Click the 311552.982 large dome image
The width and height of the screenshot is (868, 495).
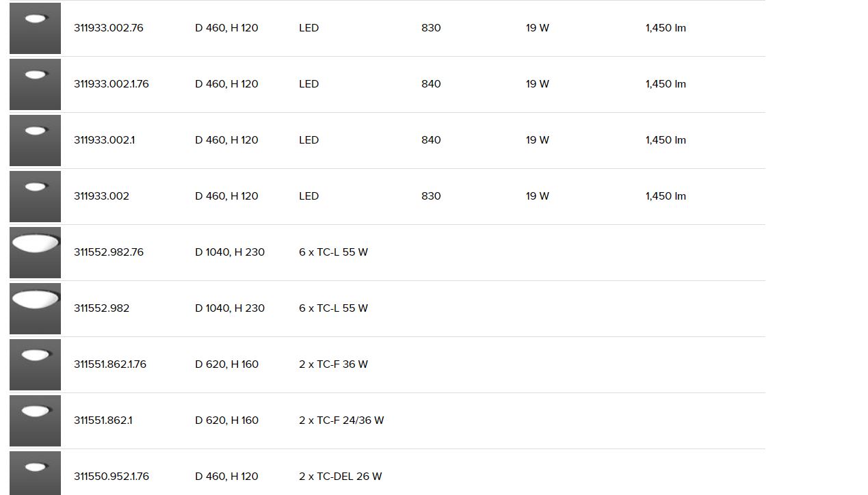35,308
